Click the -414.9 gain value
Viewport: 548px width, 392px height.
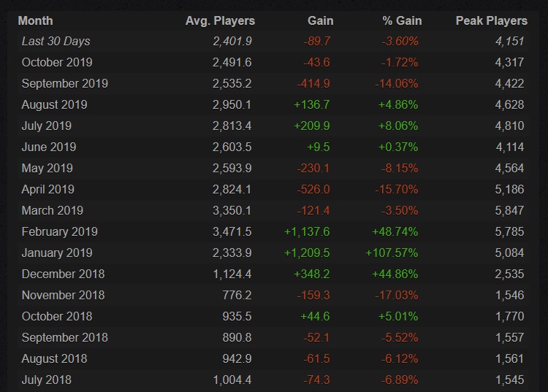coord(313,83)
